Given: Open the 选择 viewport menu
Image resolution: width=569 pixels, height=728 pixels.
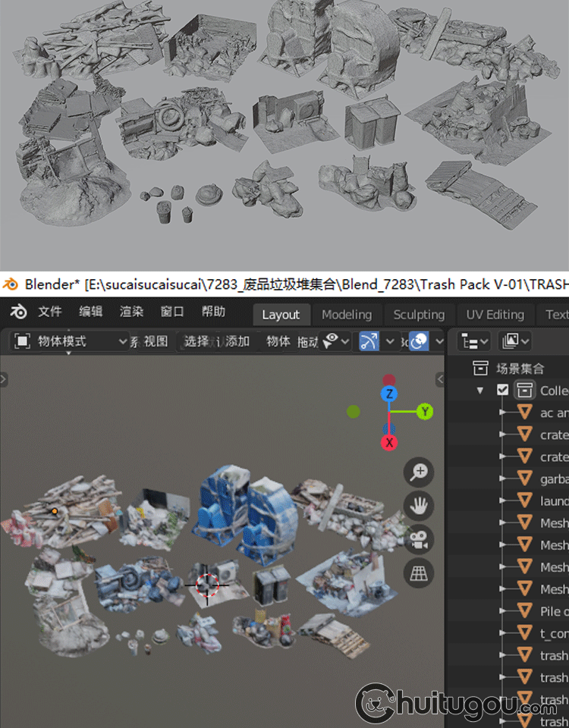Looking at the screenshot, I should pyautogui.click(x=196, y=342).
